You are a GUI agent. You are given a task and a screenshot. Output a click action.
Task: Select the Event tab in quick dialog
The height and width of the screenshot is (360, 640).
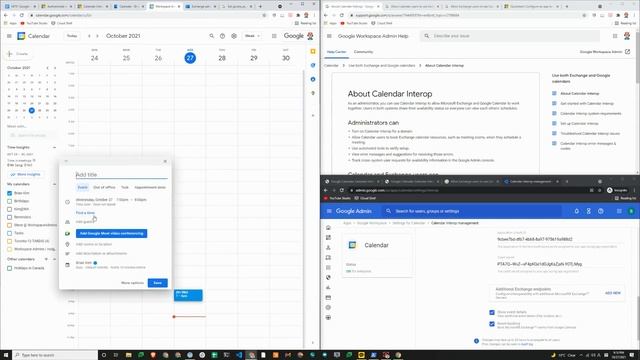coord(82,187)
